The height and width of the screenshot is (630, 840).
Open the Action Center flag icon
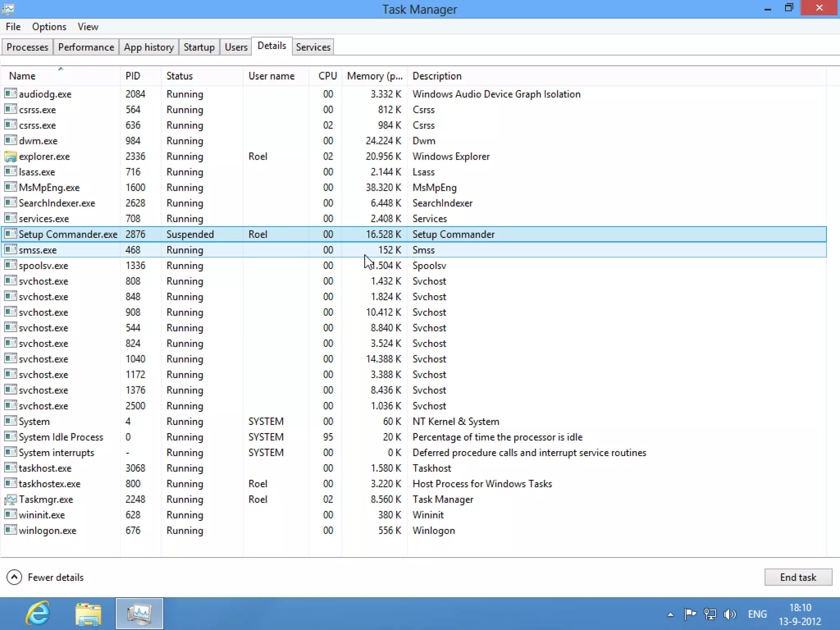(x=690, y=614)
